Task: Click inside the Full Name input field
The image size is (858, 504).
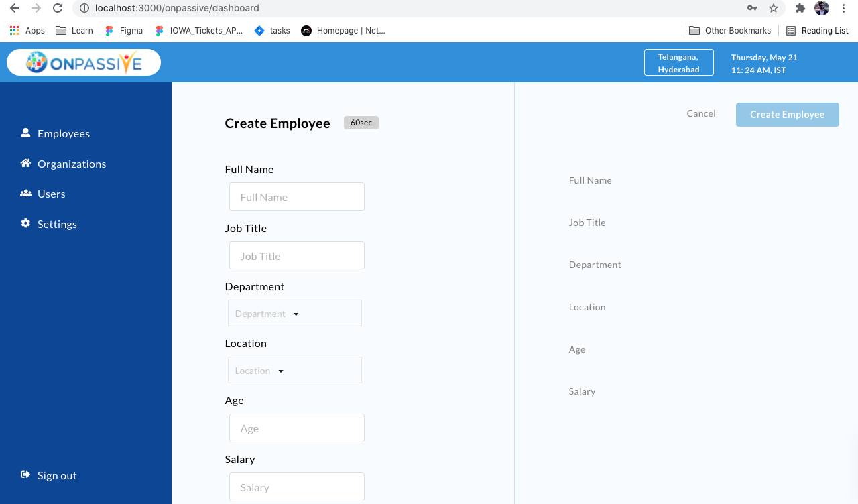Action: pos(296,196)
